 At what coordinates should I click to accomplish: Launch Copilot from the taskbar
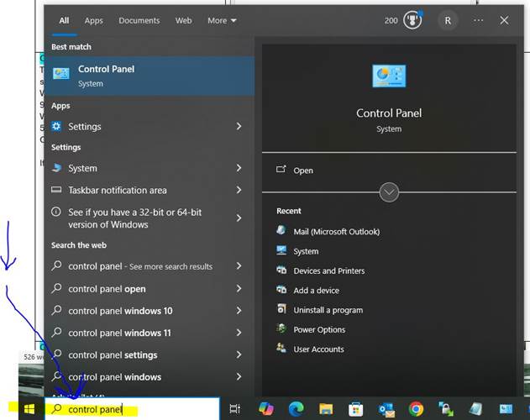[266, 409]
